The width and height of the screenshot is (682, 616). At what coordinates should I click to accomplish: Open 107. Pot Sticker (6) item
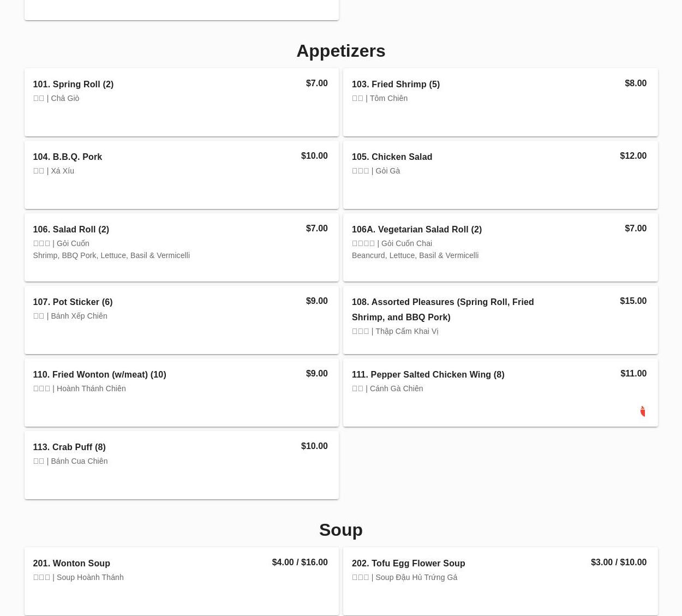(73, 302)
